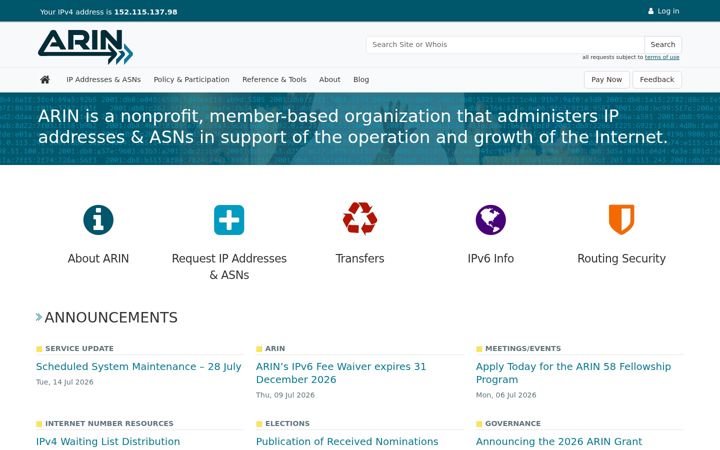Open the Feedback button

(x=657, y=79)
